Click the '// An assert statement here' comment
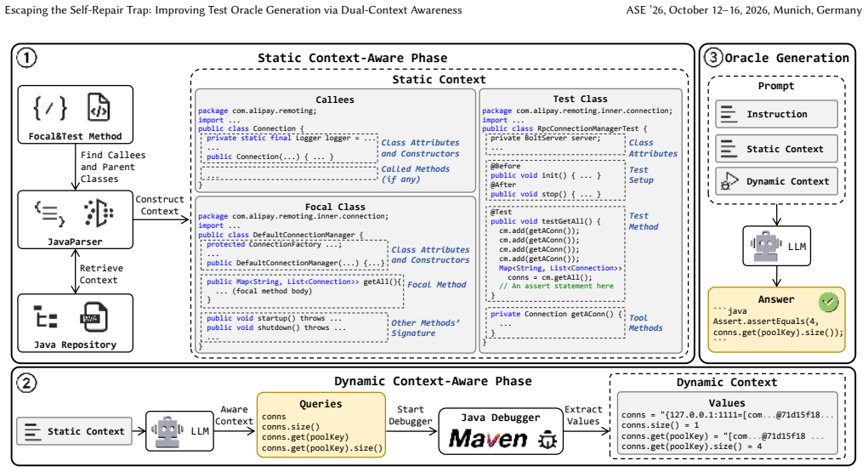 click(556, 286)
